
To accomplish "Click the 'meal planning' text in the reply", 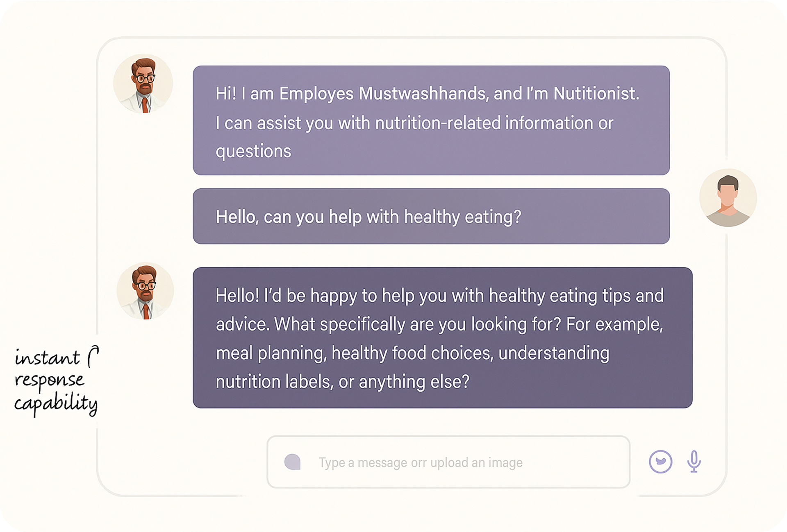I will tap(271, 353).
